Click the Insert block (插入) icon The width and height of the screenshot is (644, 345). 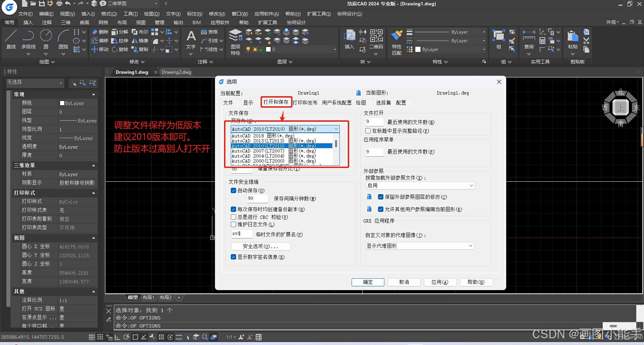point(350,39)
